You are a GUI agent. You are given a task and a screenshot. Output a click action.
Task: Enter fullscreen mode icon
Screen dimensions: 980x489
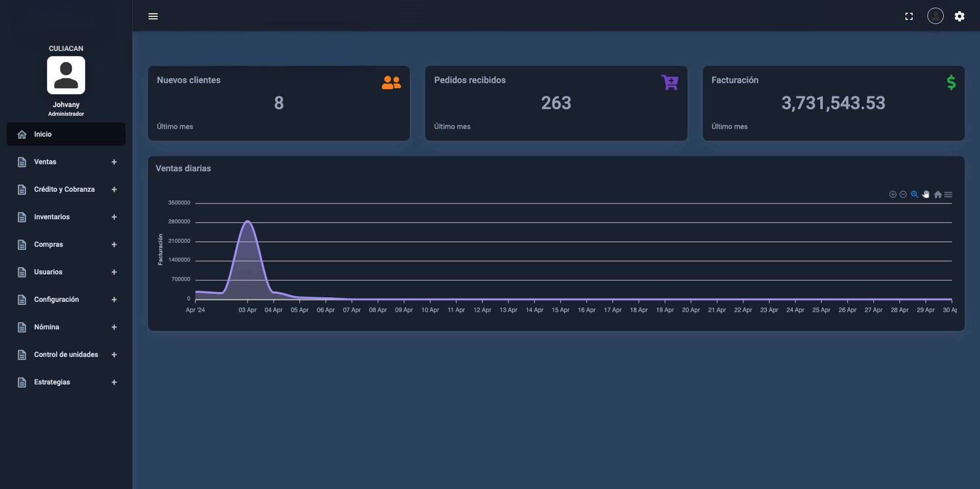click(x=909, y=16)
